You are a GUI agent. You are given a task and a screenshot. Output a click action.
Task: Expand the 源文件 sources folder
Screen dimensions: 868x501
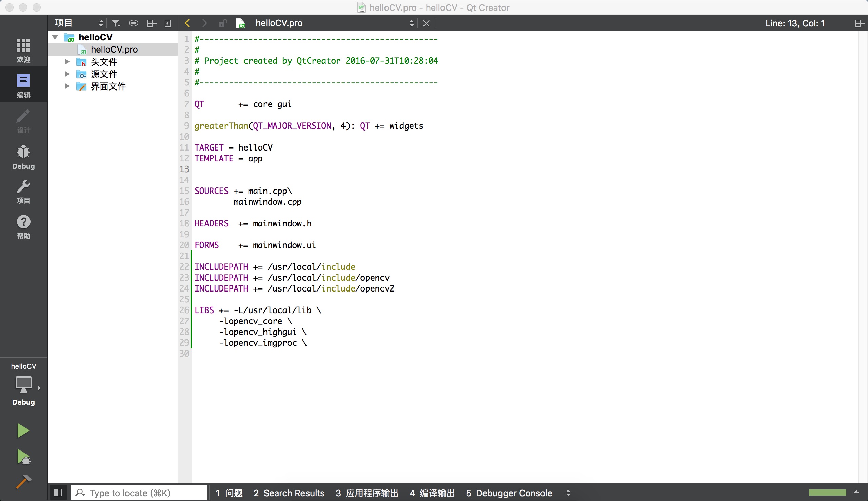[x=67, y=74]
